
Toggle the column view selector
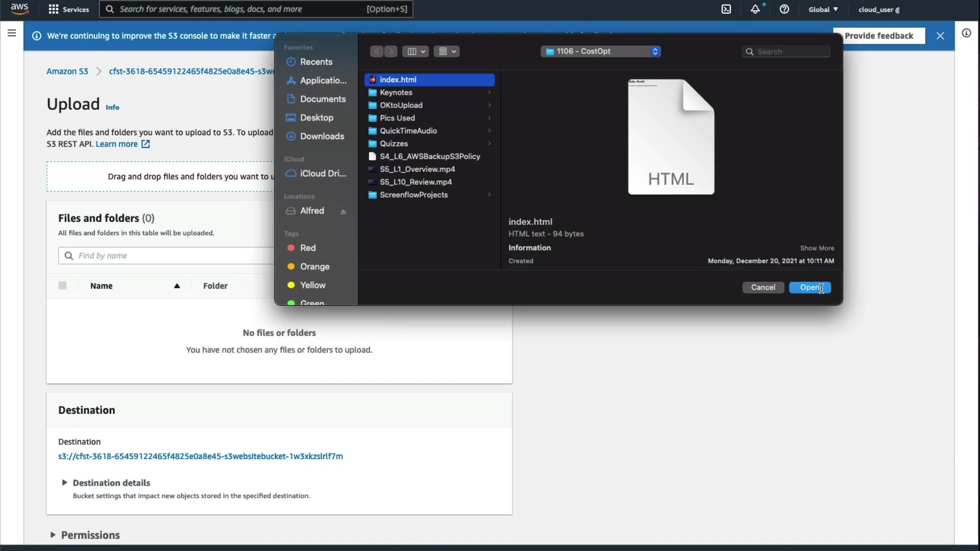tap(415, 52)
